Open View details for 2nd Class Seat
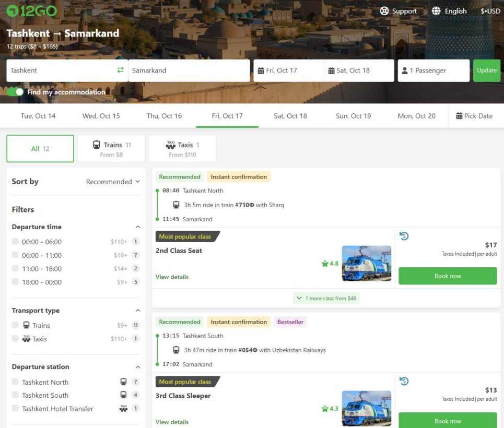The image size is (504, 428). (x=172, y=277)
